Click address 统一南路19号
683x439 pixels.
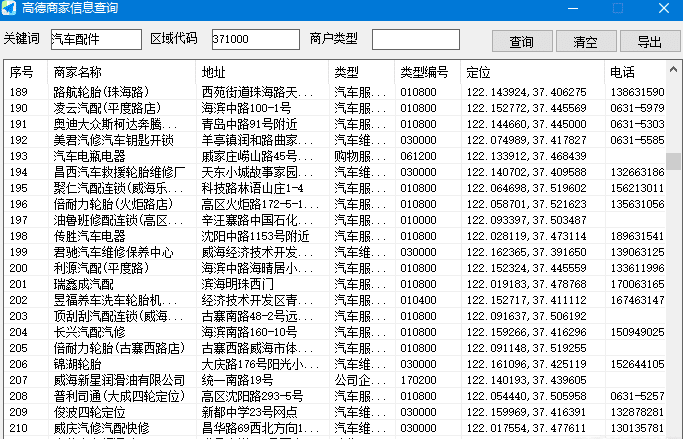tap(237, 380)
